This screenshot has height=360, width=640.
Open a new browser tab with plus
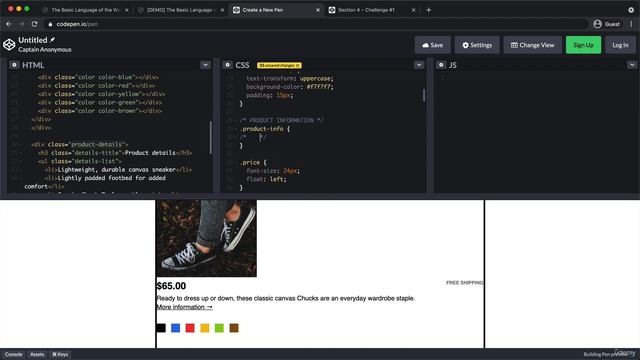429,10
